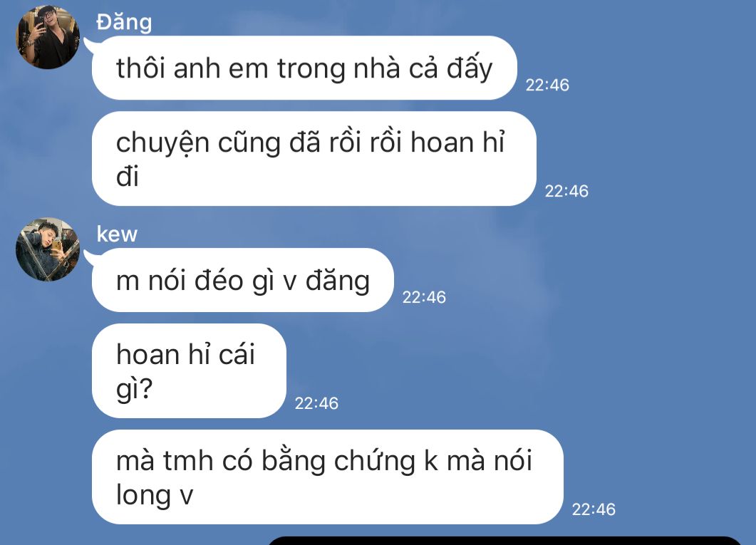The width and height of the screenshot is (756, 545).
Task: Tap 'bằng chứng' text in kew's last message
Action: pos(338,461)
